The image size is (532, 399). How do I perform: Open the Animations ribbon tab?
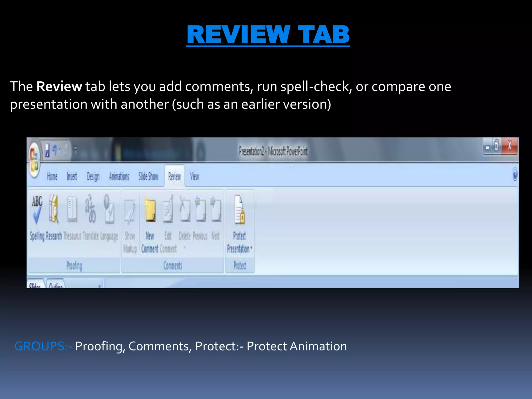(x=119, y=177)
